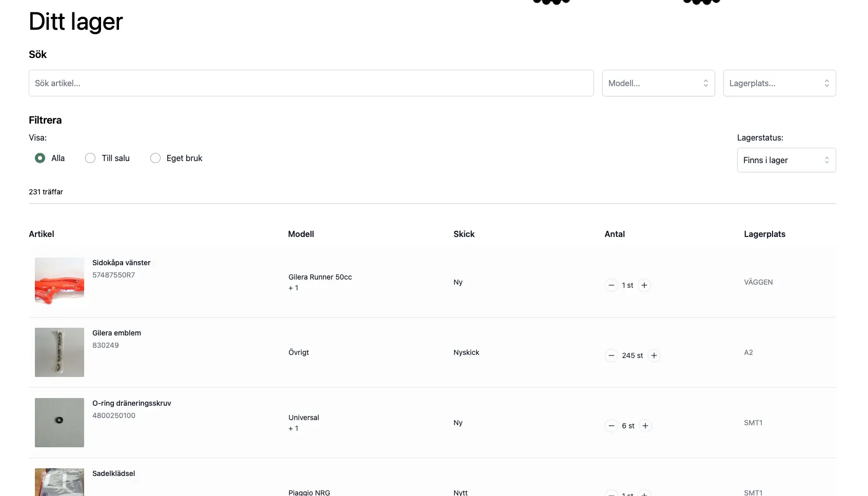868x496 pixels.
Task: Click the Modell column header
Action: coord(301,234)
